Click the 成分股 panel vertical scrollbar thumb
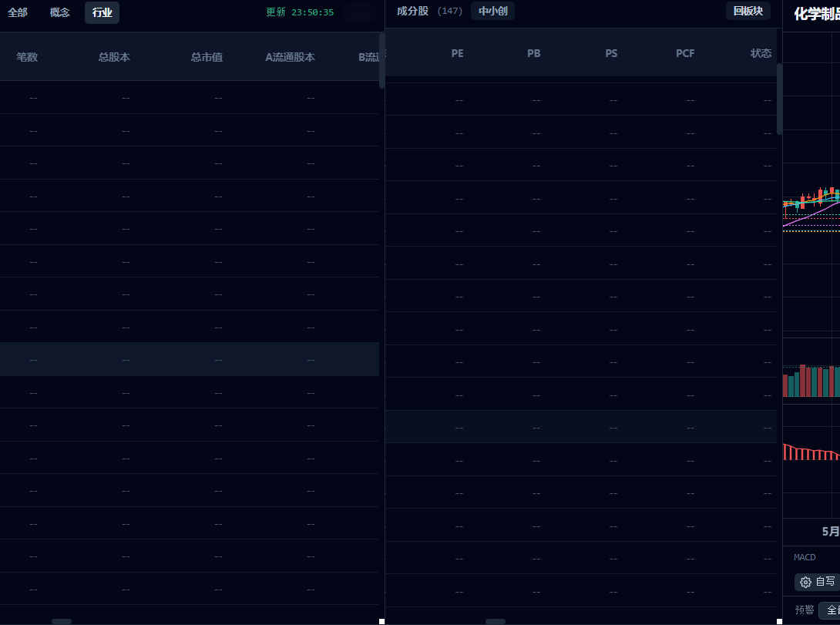The width and height of the screenshot is (840, 625). pyautogui.click(x=779, y=99)
